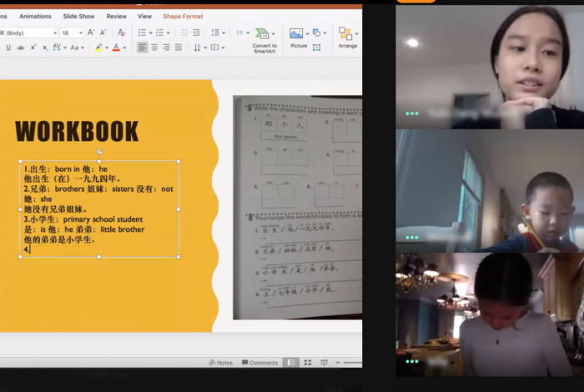Screen dimensions: 584x392
Task: Increase font size with the large A button
Action: (x=90, y=33)
